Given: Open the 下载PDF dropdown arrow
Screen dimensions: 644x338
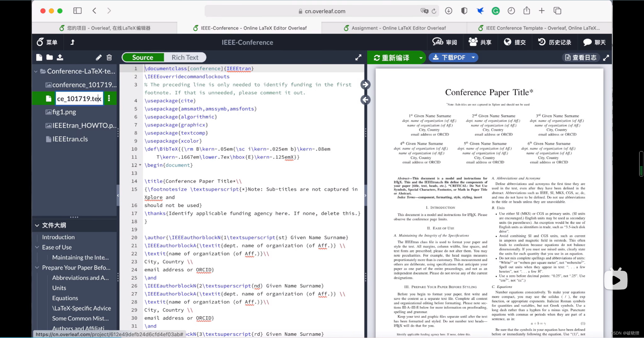Looking at the screenshot, I should 473,58.
